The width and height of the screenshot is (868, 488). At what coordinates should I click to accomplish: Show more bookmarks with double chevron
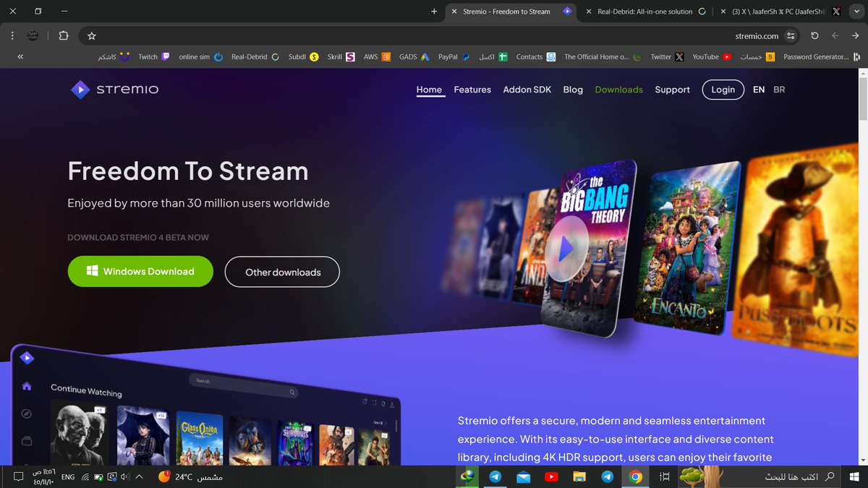(x=20, y=56)
